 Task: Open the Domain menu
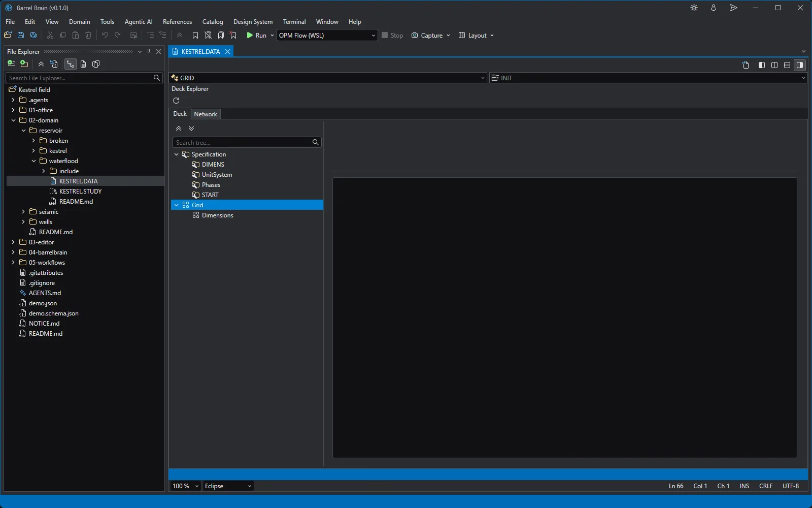[x=80, y=22]
